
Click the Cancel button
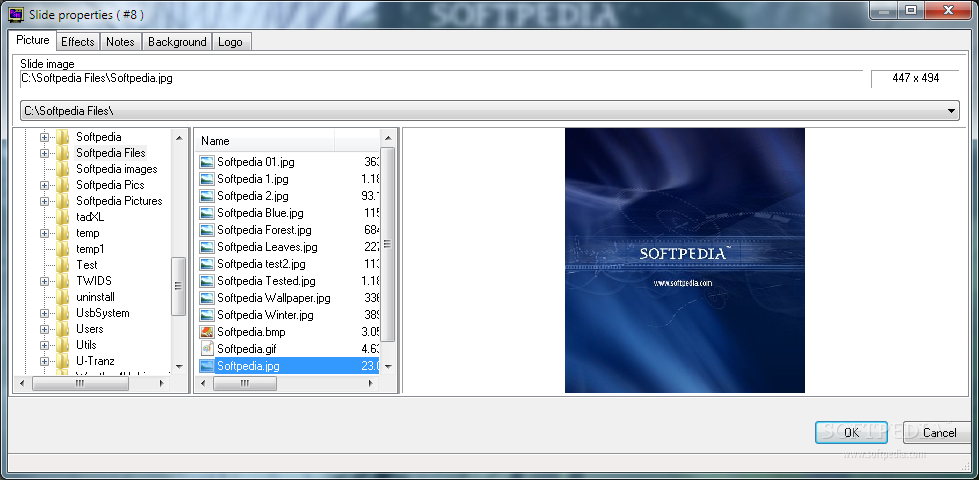tap(939, 433)
